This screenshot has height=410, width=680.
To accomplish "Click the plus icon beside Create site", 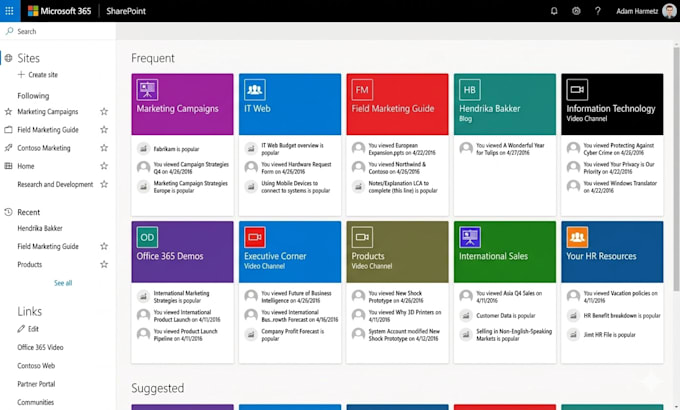I will [x=21, y=75].
